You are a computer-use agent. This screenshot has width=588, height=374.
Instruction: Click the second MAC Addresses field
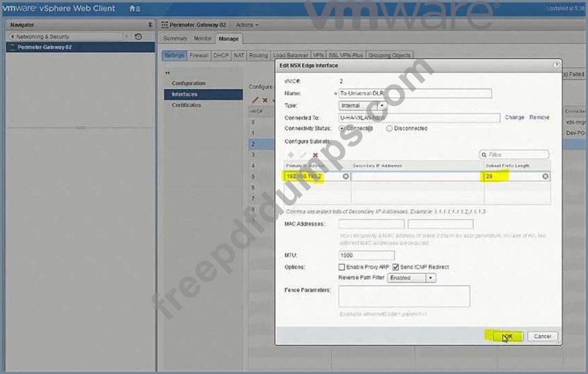point(441,224)
